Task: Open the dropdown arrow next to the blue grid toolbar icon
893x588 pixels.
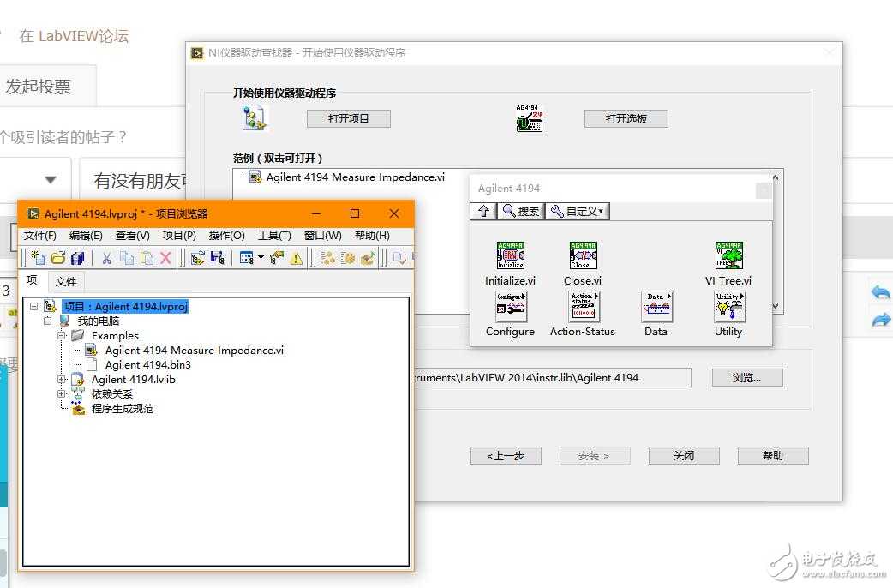Action: (x=261, y=257)
